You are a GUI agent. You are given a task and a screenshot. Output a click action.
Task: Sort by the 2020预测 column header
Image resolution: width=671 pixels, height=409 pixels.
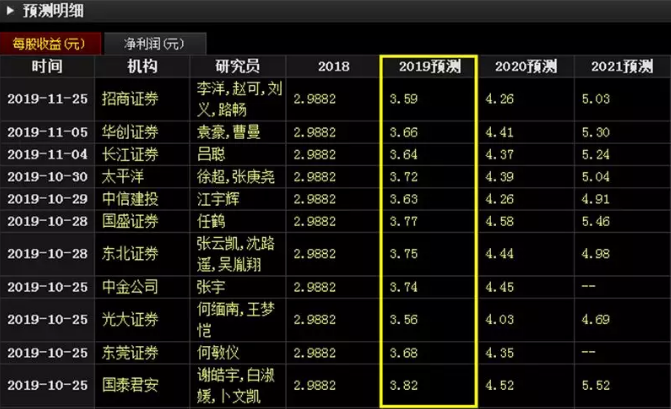526,66
